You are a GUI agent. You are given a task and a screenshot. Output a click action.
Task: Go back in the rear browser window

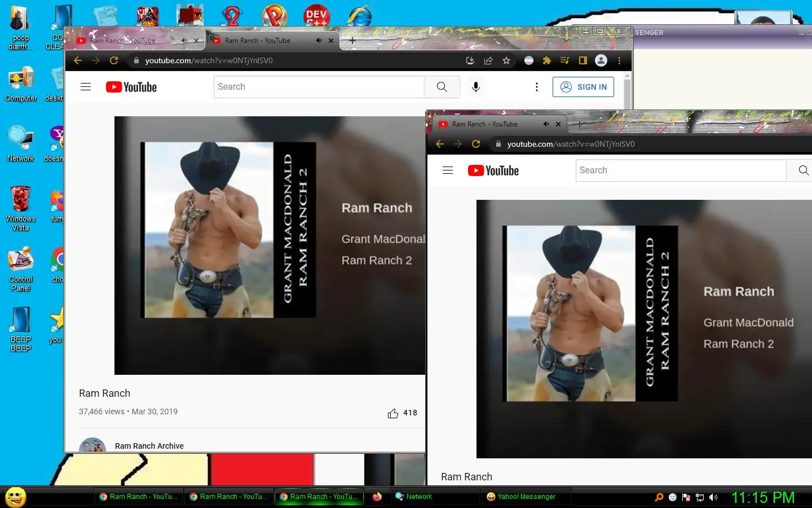78,60
